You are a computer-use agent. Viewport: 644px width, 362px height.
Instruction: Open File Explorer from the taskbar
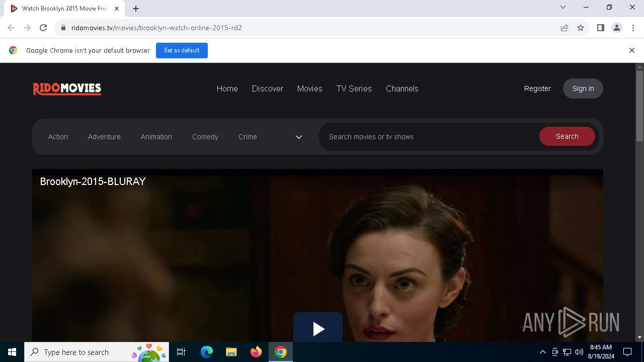tap(231, 352)
